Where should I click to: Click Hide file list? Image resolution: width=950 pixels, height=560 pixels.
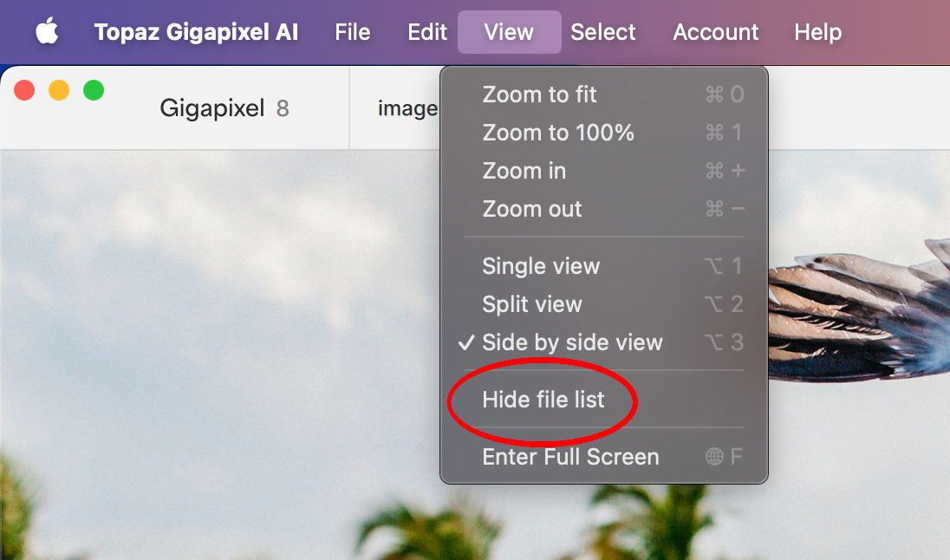point(543,400)
